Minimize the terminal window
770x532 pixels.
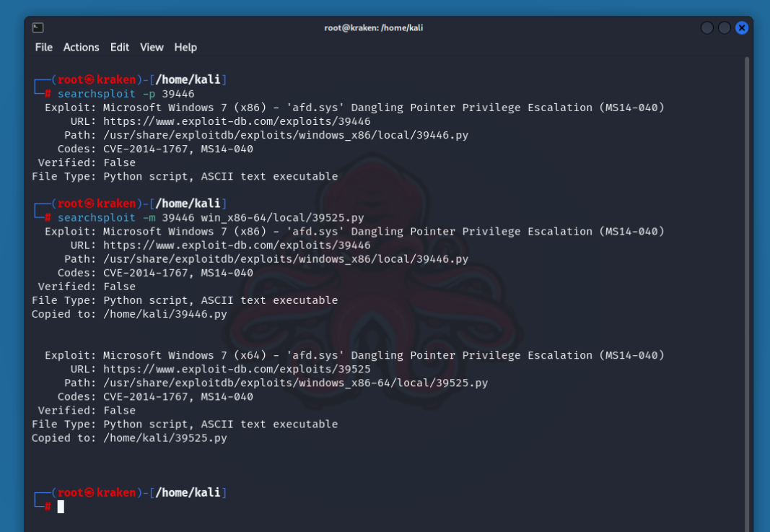[706, 28]
